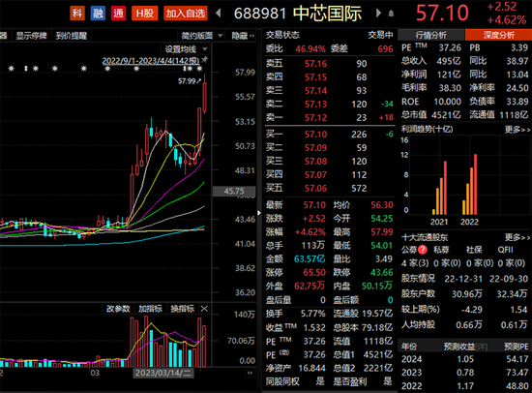Click 换指标 button
532x393 pixels.
(x=182, y=309)
